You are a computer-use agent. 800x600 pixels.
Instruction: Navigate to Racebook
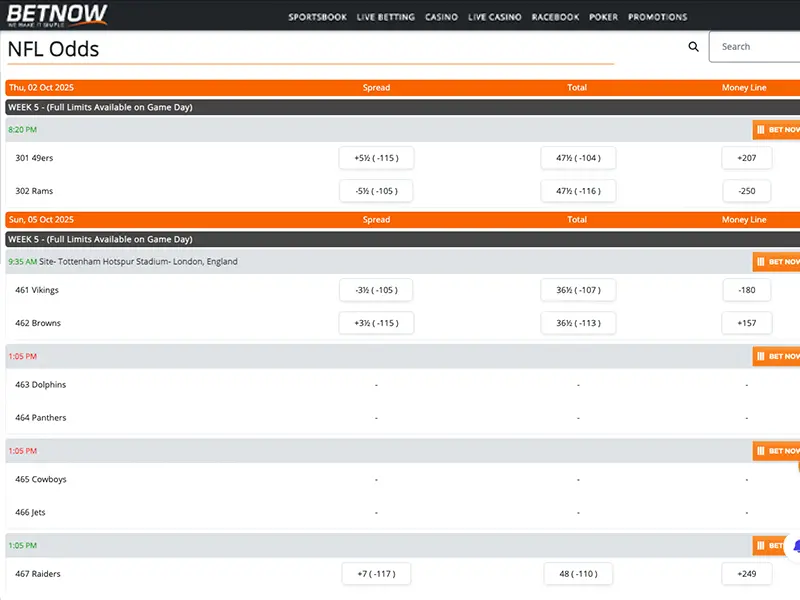click(x=555, y=17)
